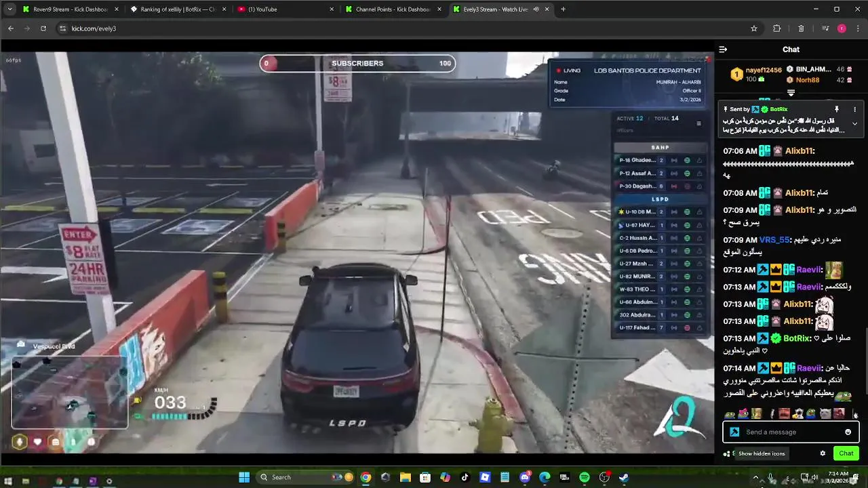Expand the chat leaderboard handle

coord(791,93)
